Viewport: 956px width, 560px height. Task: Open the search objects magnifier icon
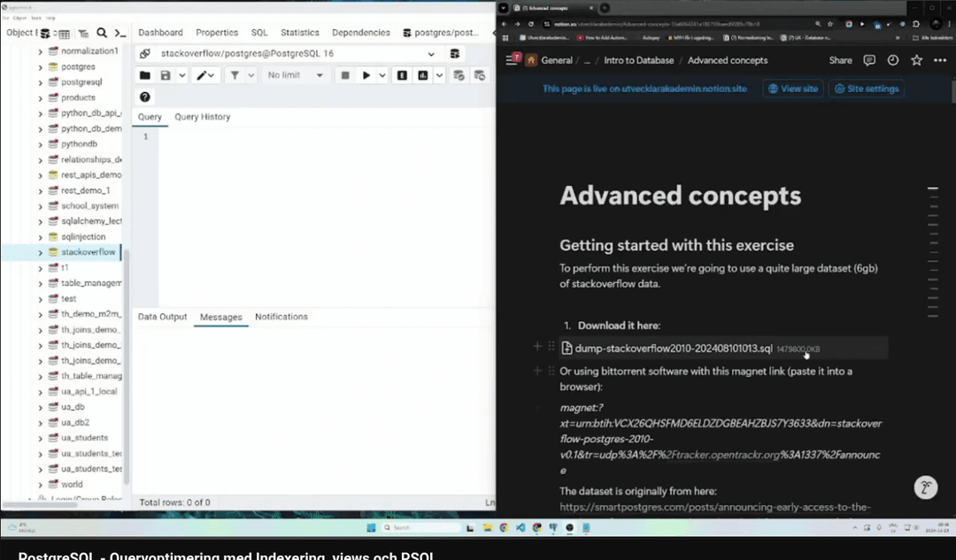pos(102,33)
